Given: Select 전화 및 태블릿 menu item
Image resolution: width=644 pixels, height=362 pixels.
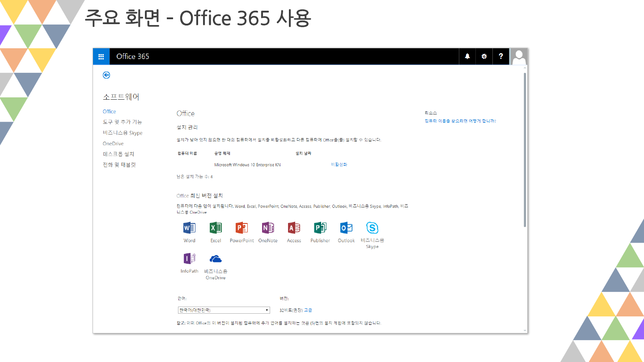Looking at the screenshot, I should pyautogui.click(x=119, y=165).
